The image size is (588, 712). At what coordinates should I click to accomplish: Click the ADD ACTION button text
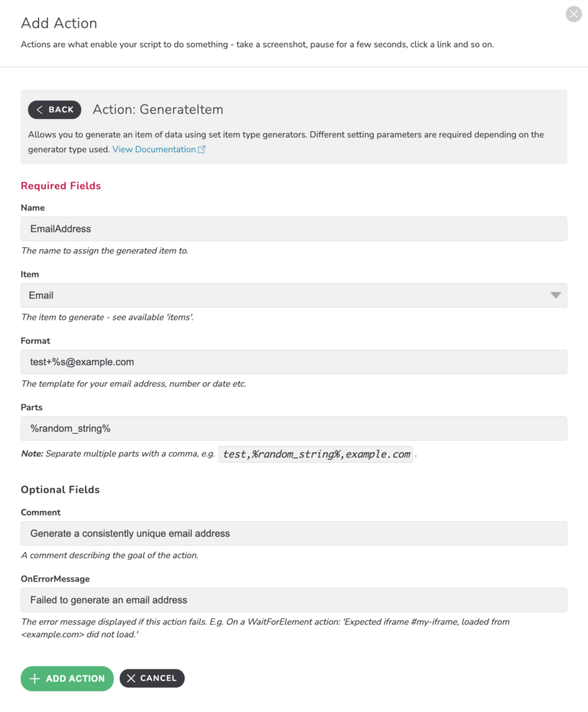(x=75, y=679)
